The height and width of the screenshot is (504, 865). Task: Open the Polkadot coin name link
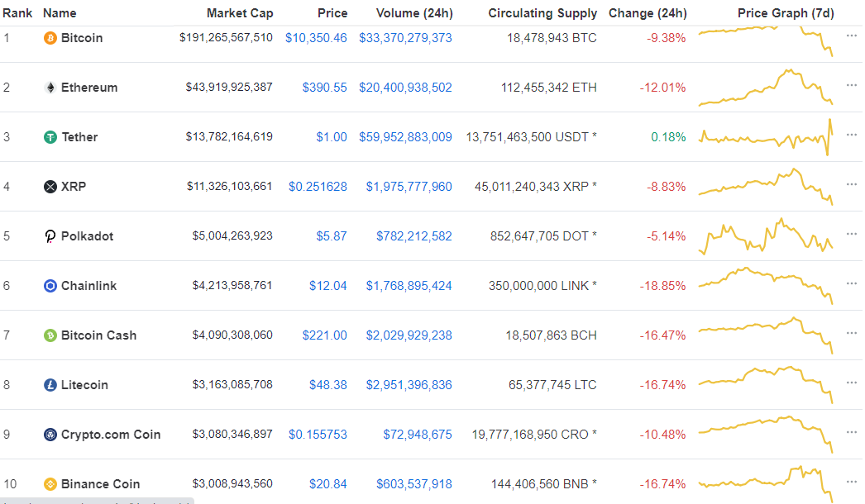(87, 236)
